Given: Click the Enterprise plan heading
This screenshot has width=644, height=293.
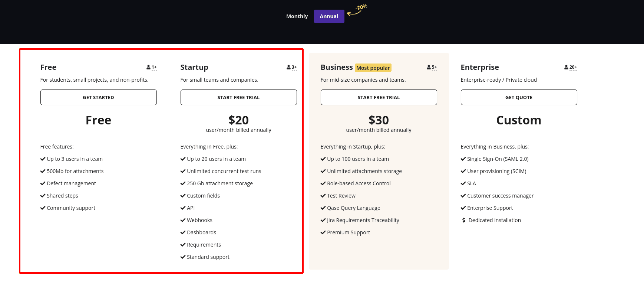Looking at the screenshot, I should 480,67.
